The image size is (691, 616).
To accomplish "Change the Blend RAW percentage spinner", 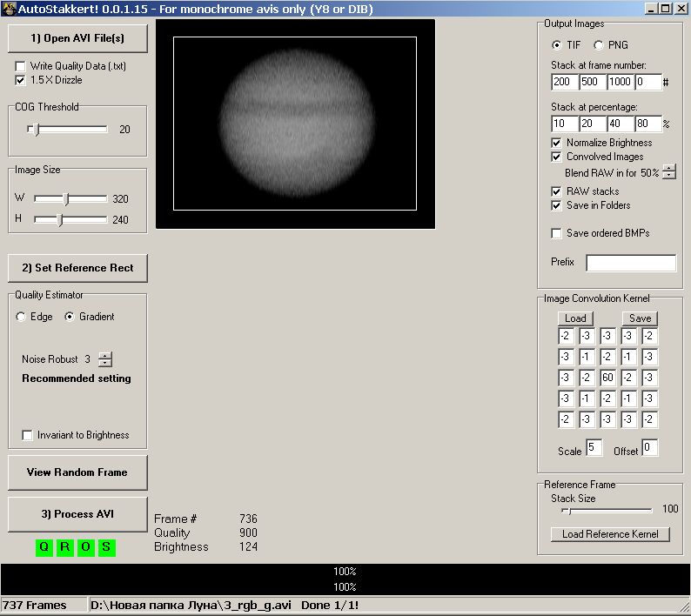I will pyautogui.click(x=668, y=171).
